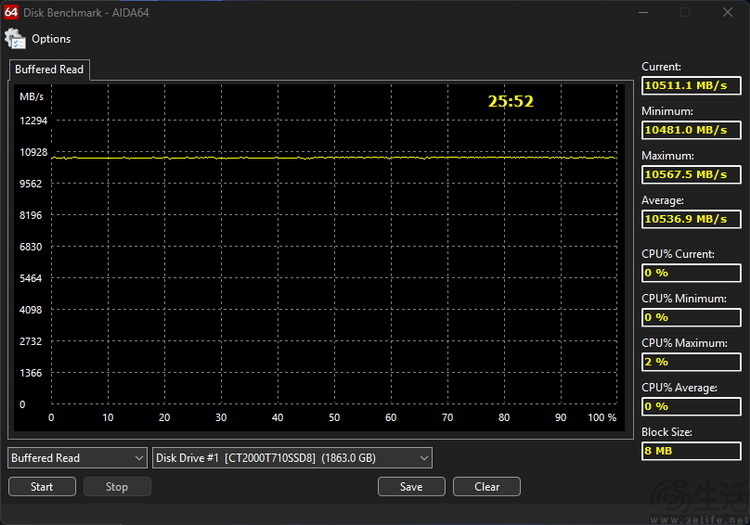
Task: Open the Disk Drive #1 selection dropdown
Action: click(x=292, y=458)
